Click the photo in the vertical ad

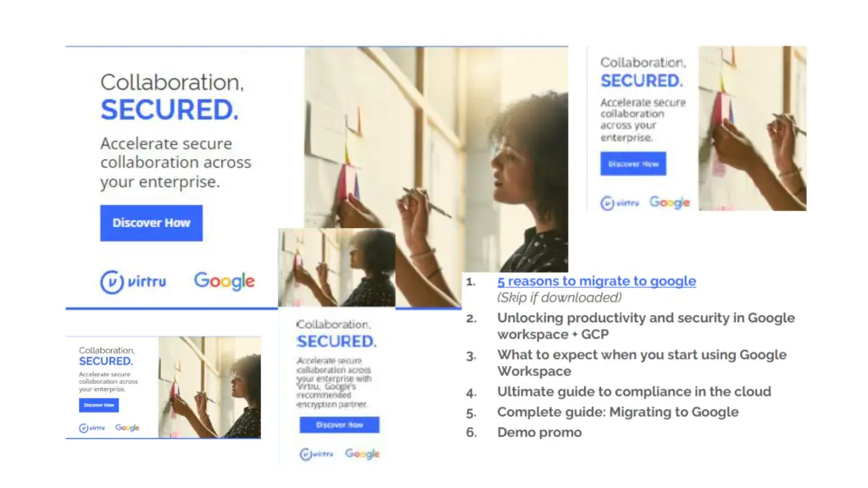click(x=337, y=267)
